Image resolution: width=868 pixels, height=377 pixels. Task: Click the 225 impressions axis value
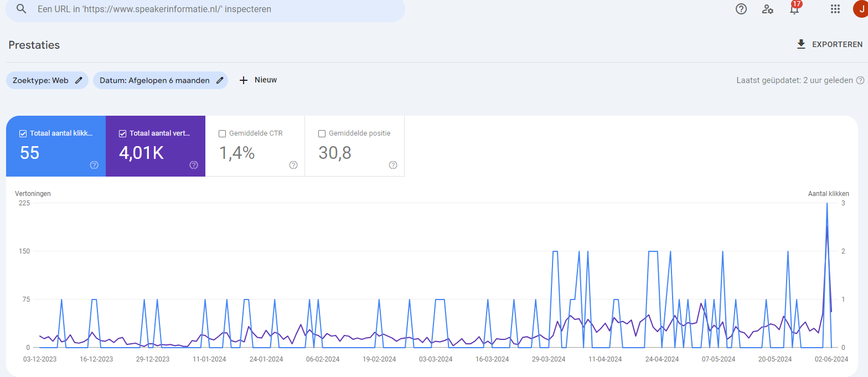coord(24,203)
